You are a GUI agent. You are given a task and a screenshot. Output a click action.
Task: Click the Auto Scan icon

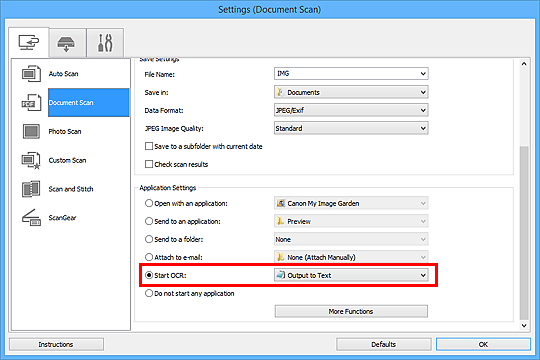tap(31, 73)
